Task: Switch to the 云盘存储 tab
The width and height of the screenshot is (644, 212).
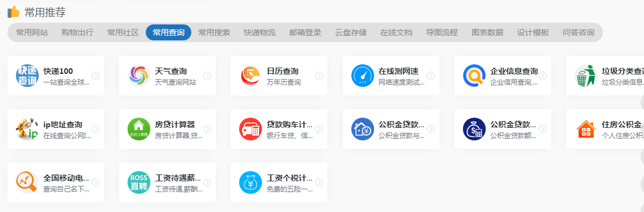Action: tap(351, 32)
